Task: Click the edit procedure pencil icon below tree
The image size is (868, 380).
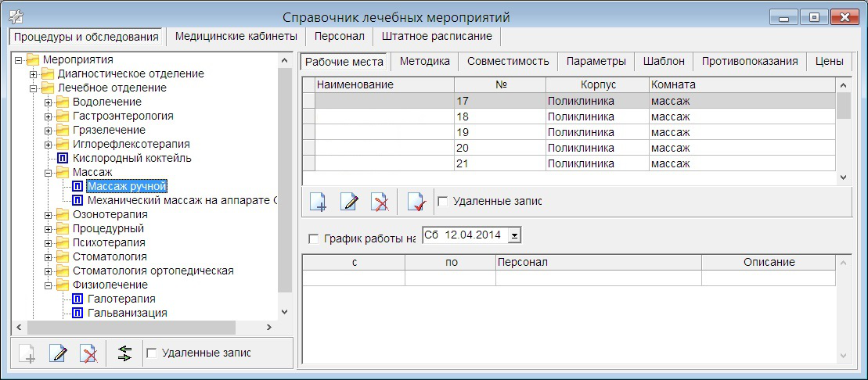Action: click(58, 353)
